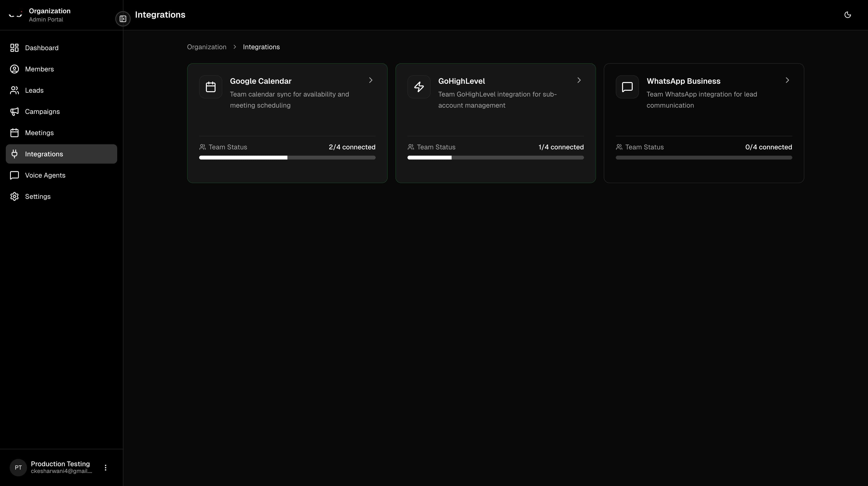Open the Meetings calendar icon
Screen dimensions: 868x486
(14, 132)
